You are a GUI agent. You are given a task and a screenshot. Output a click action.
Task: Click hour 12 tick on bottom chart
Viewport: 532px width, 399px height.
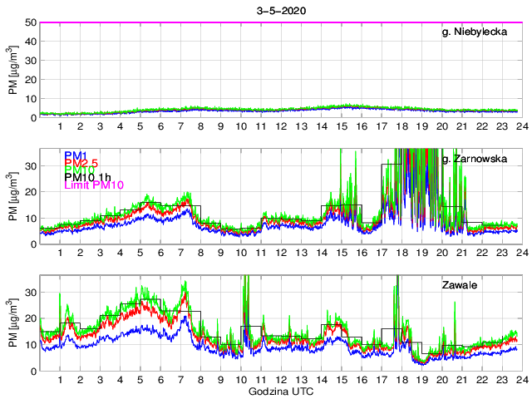(x=281, y=380)
